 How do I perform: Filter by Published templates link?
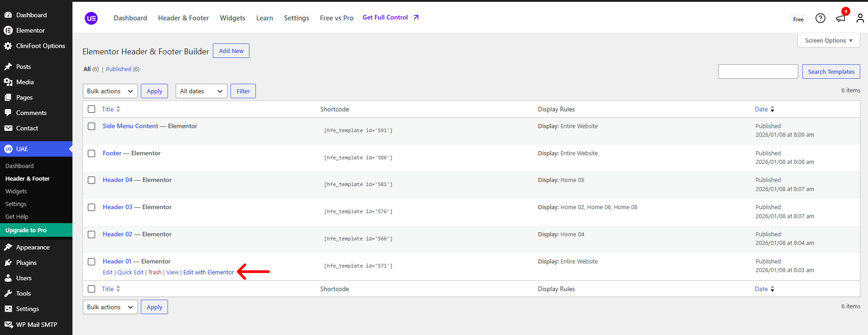pyautogui.click(x=119, y=69)
